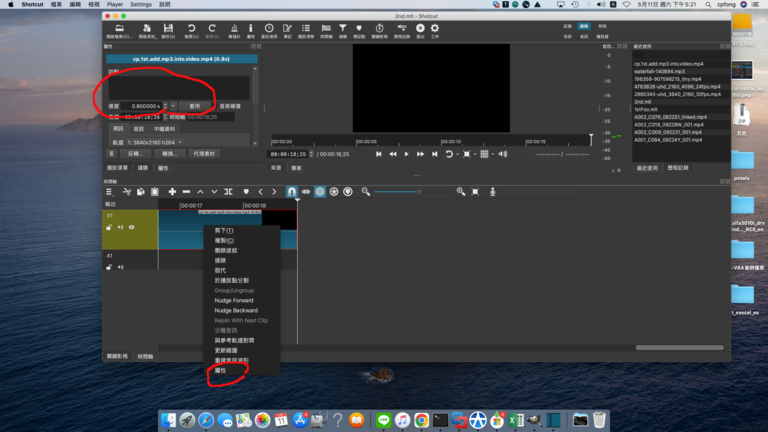Click the split at playhead icon

228,191
